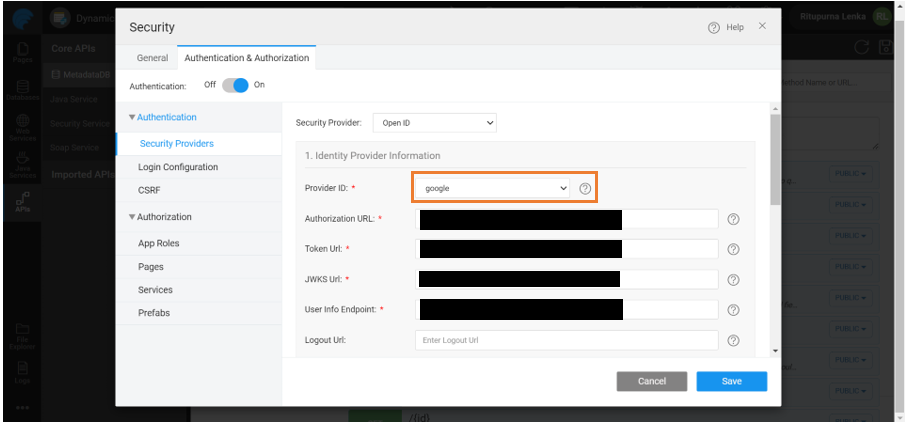
Task: Open Help in the Security dialog header
Action: coord(726,28)
